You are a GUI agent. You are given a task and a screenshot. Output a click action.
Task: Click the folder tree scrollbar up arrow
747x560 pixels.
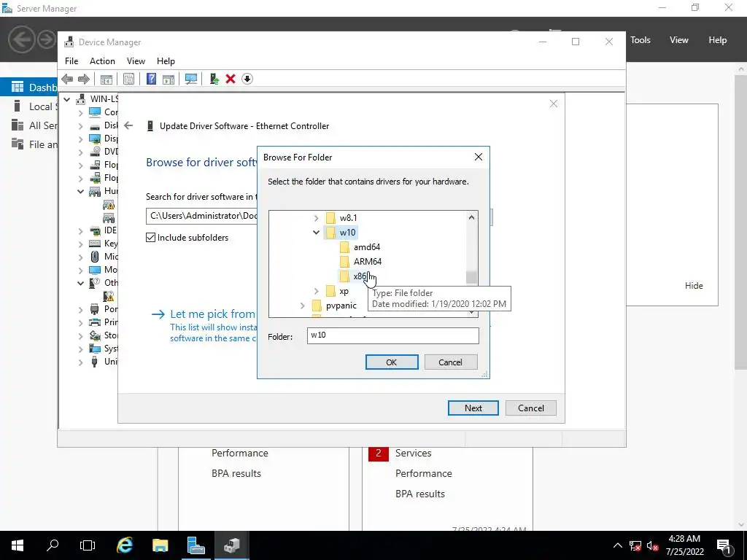click(472, 217)
